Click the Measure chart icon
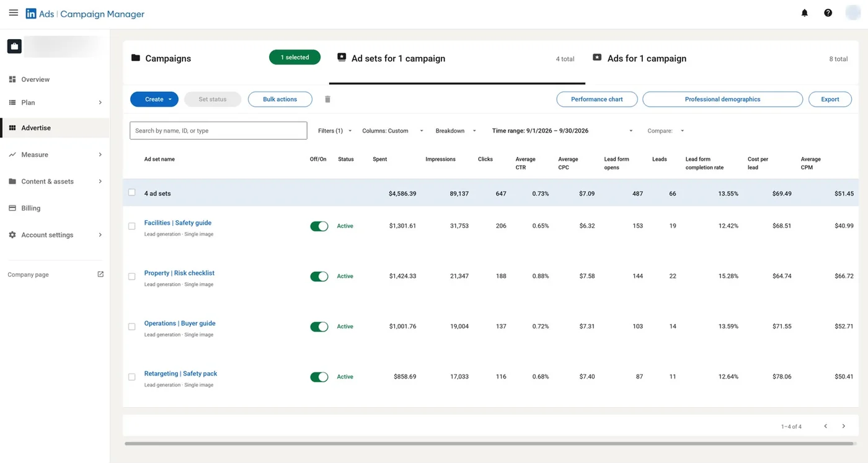The width and height of the screenshot is (868, 463). pyautogui.click(x=12, y=155)
